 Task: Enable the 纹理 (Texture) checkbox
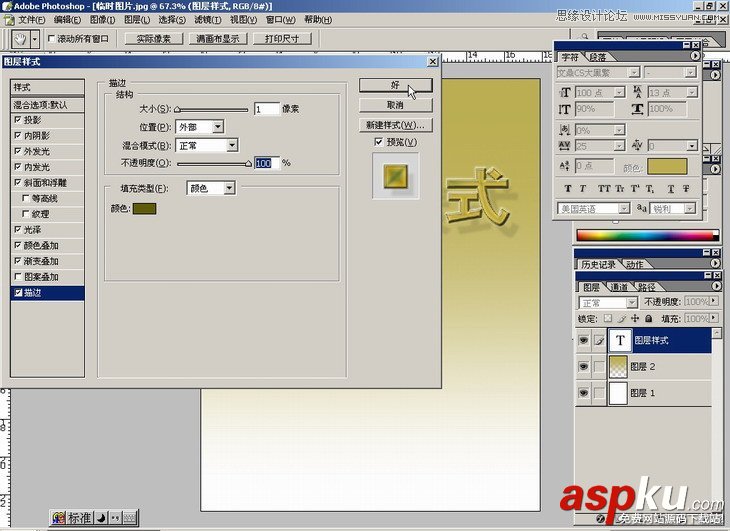(x=26, y=214)
